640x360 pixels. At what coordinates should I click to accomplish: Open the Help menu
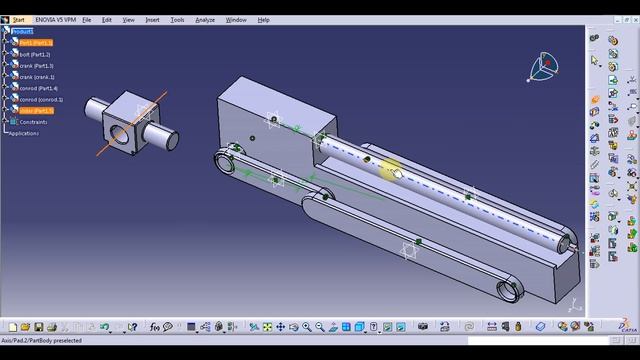coord(263,20)
